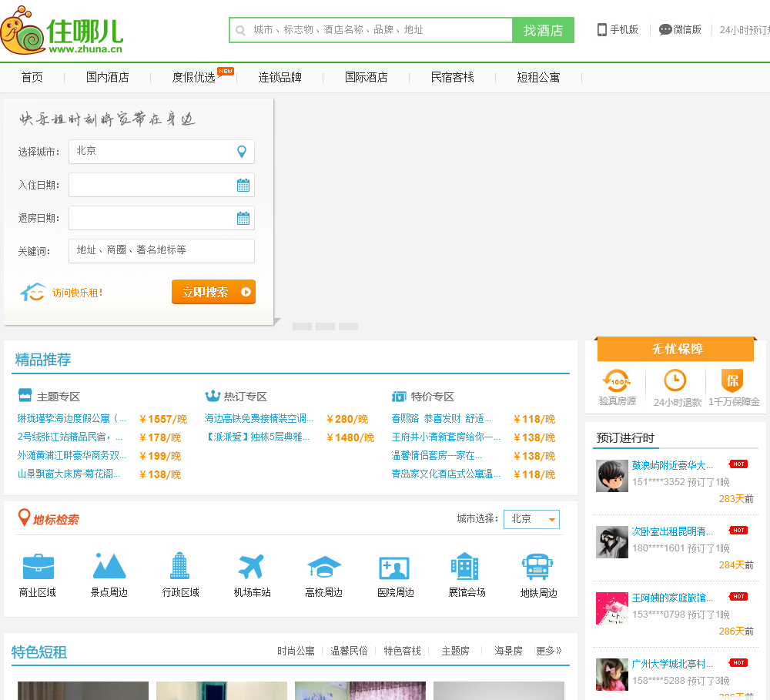Image resolution: width=770 pixels, height=700 pixels.
Task: Open listing 外滩黄浦江畔豪华商务双
Action: pyautogui.click(x=72, y=455)
